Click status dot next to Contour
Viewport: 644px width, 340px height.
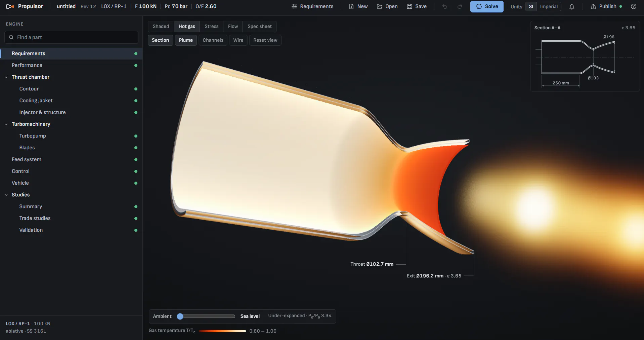(136, 89)
